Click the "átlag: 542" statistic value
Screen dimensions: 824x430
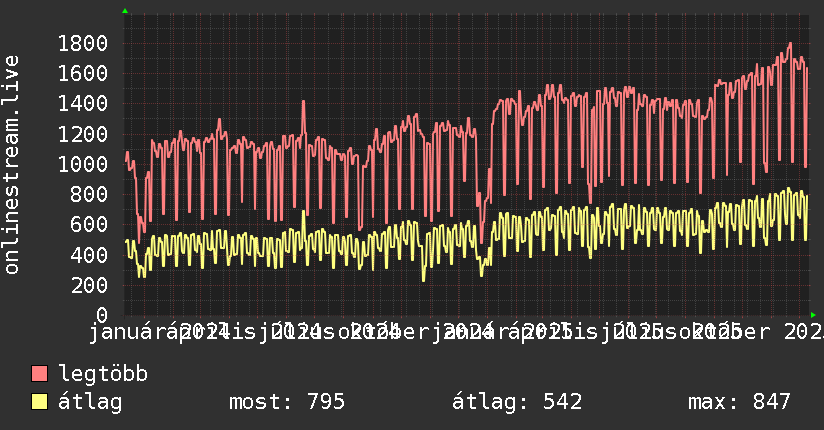pos(517,402)
